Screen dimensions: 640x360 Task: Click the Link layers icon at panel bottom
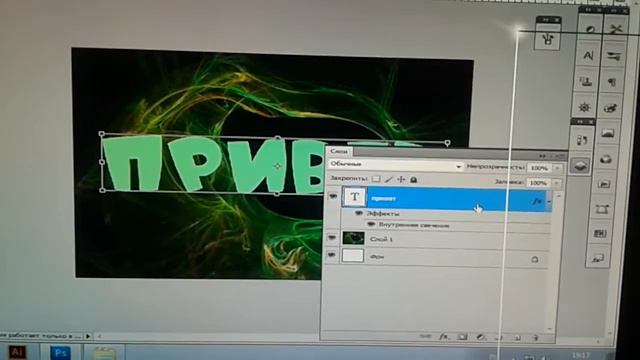coord(425,336)
